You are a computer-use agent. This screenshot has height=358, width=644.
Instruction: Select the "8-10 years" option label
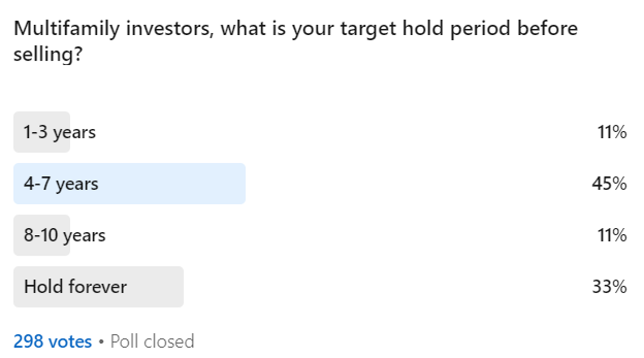[64, 235]
